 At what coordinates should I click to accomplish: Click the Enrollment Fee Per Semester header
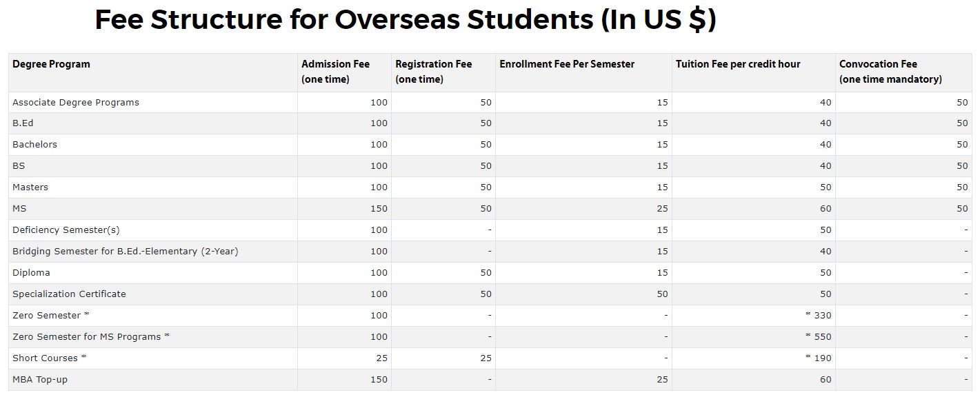(566, 64)
